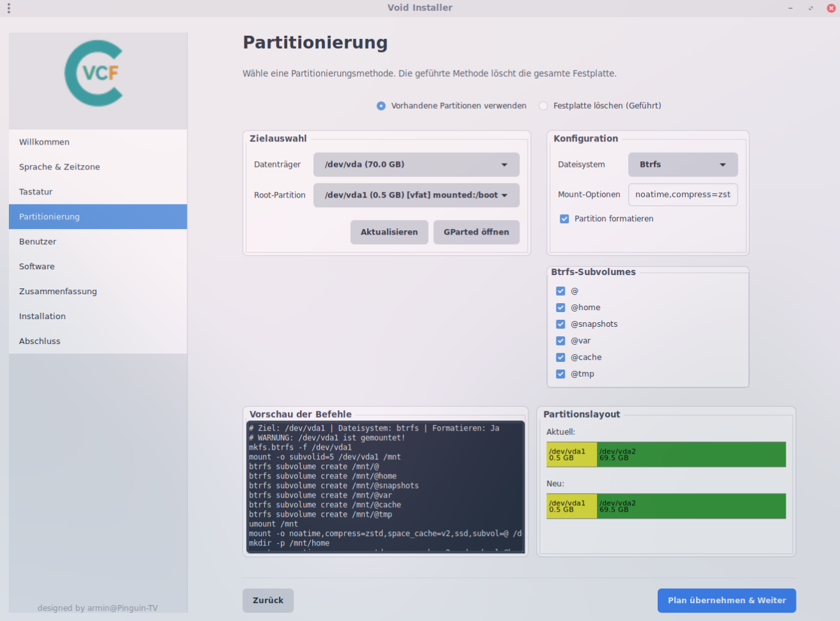This screenshot has width=840, height=621.
Task: Go to the Benutzer step in sidebar
Action: point(38,242)
